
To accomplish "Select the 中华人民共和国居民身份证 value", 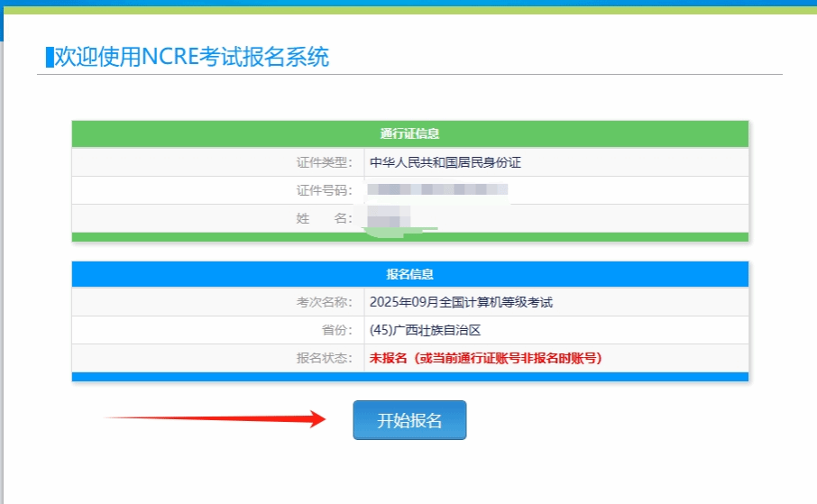I will pyautogui.click(x=445, y=162).
